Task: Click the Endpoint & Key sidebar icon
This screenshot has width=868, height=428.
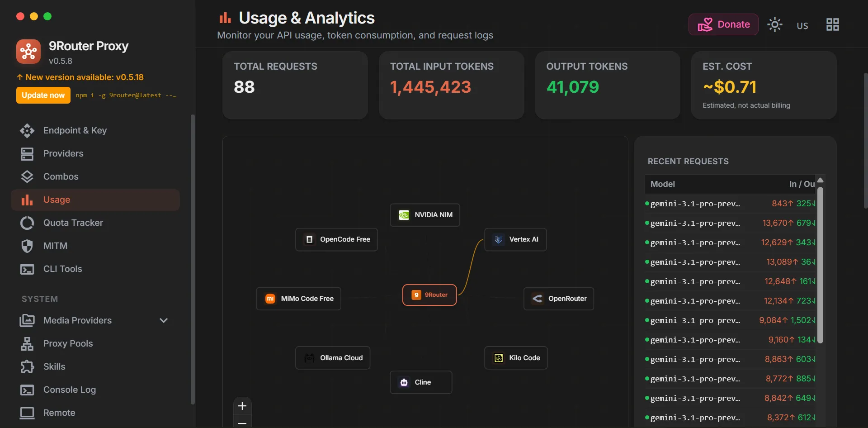Action: click(x=27, y=131)
